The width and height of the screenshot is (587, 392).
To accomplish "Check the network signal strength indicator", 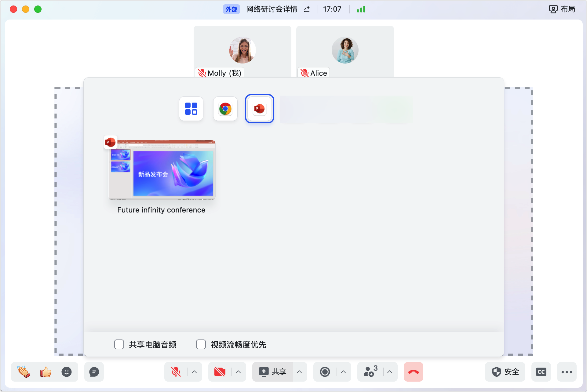I will 361,9.
